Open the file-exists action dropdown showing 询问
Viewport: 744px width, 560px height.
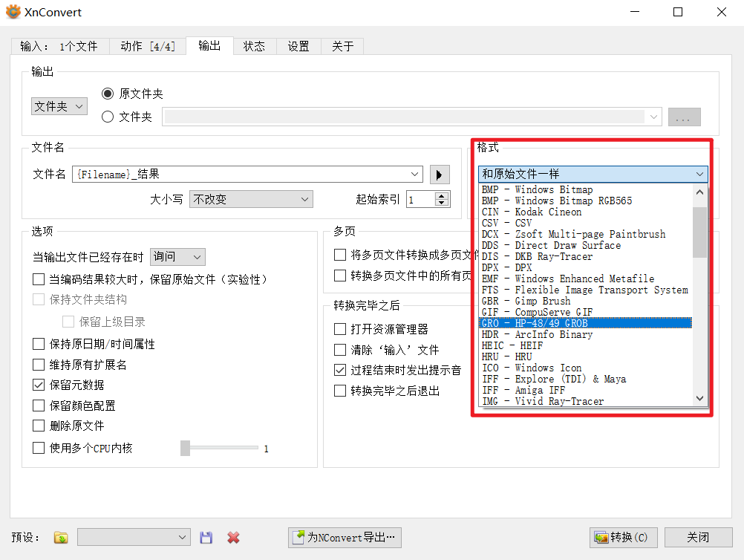pyautogui.click(x=177, y=257)
